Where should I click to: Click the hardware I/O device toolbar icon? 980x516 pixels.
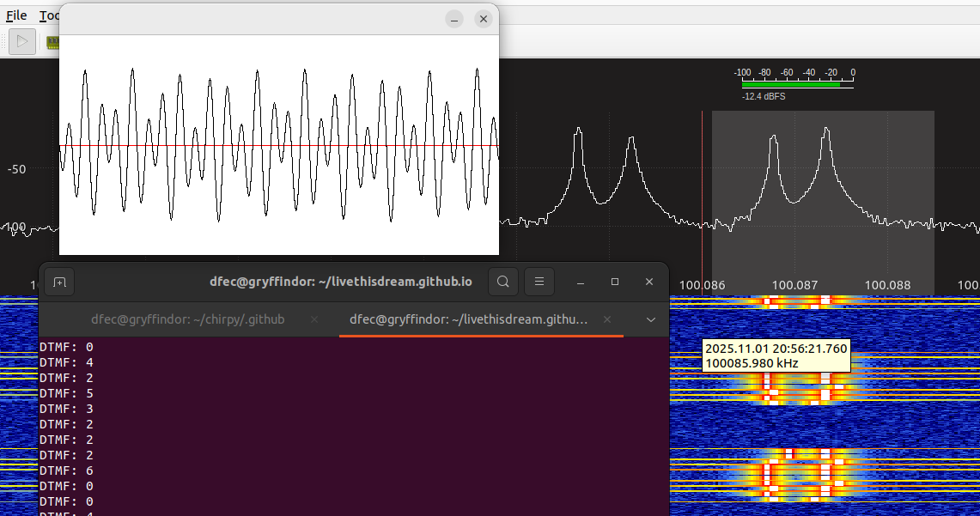52,41
